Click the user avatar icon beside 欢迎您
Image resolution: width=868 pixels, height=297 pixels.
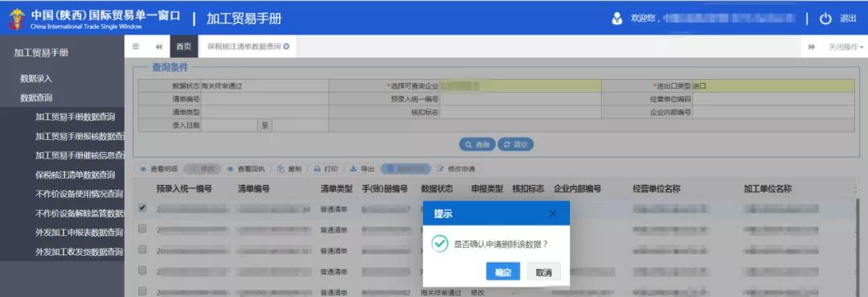[x=616, y=19]
